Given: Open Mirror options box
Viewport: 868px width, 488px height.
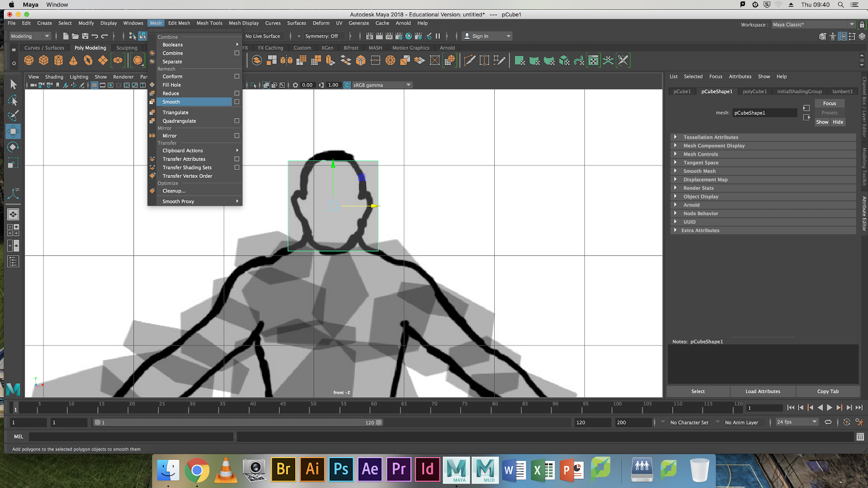Looking at the screenshot, I should [x=237, y=136].
